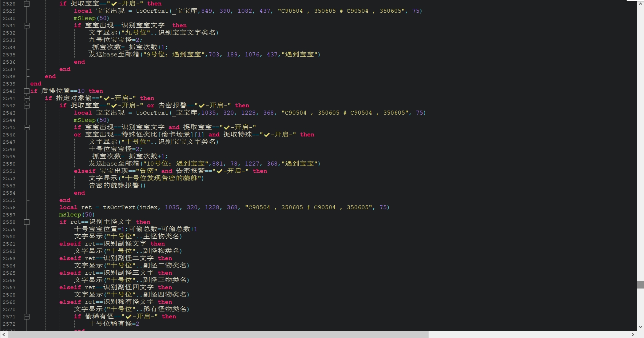Click '告密报警' on line 2542
The image size is (644, 338).
[x=172, y=106]
